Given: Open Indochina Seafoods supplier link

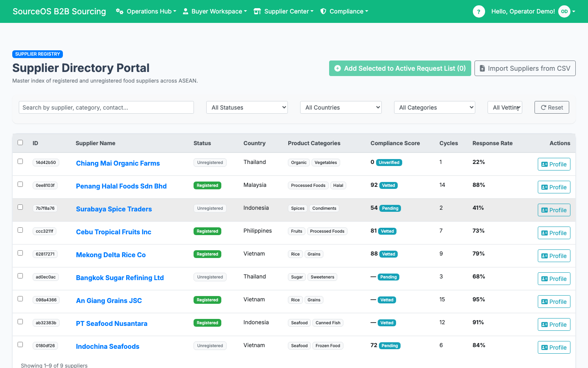Looking at the screenshot, I should [107, 346].
